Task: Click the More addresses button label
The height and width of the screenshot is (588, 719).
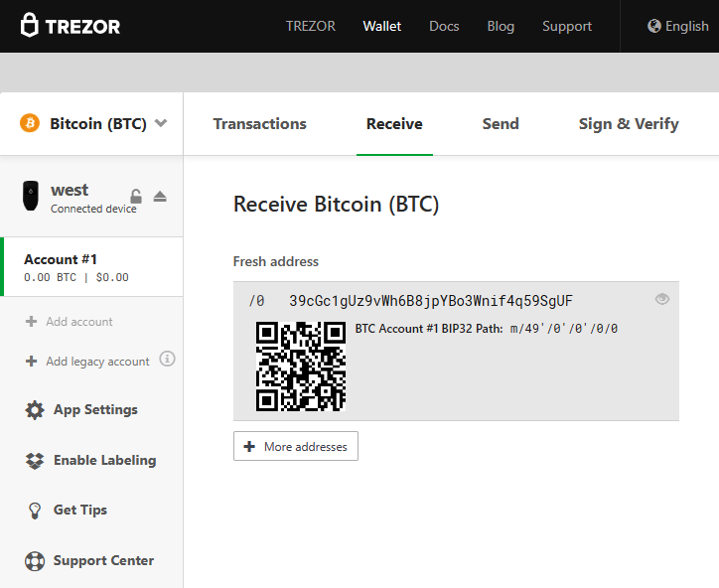Action: click(x=306, y=447)
